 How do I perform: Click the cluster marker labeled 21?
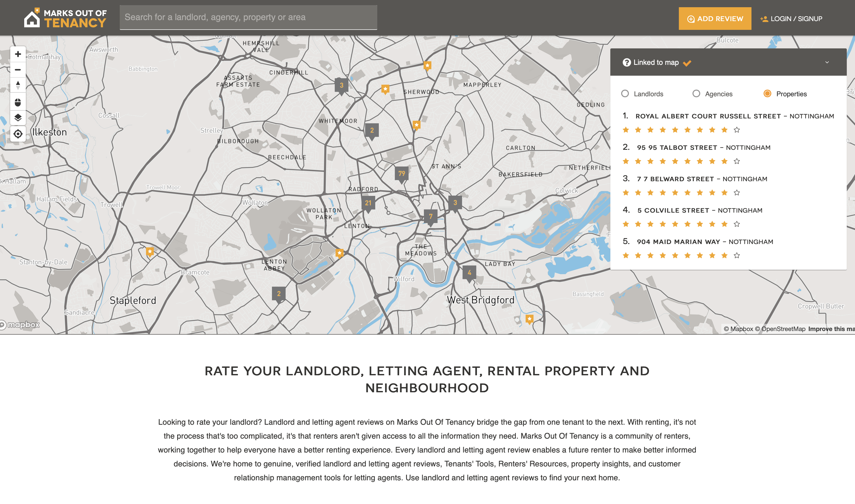click(368, 203)
